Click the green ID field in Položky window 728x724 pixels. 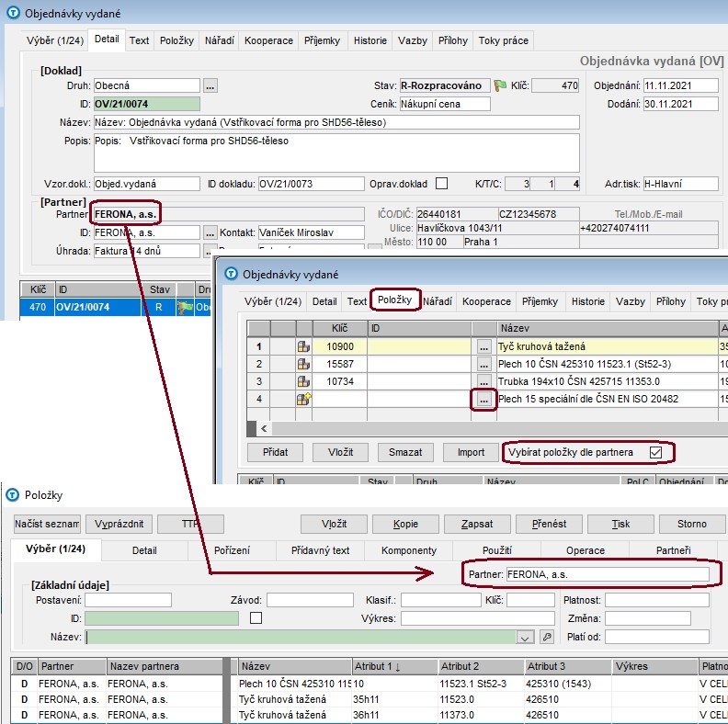pyautogui.click(x=162, y=618)
